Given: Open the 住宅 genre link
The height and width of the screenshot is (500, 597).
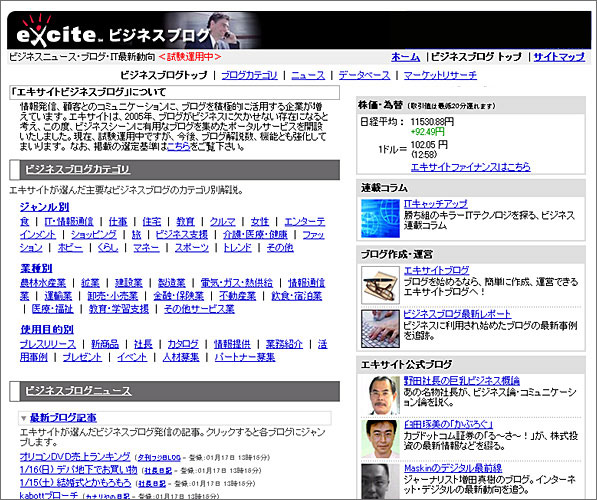Looking at the screenshot, I should pyautogui.click(x=152, y=222).
